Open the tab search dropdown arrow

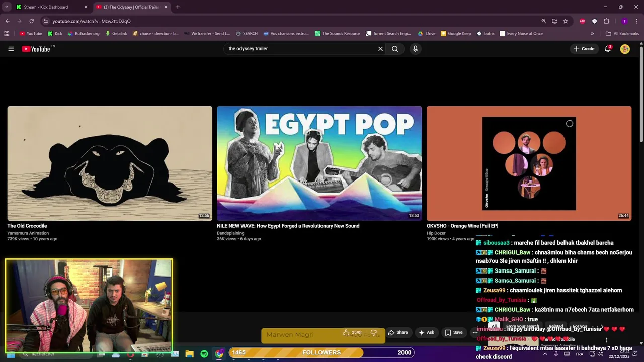click(7, 7)
